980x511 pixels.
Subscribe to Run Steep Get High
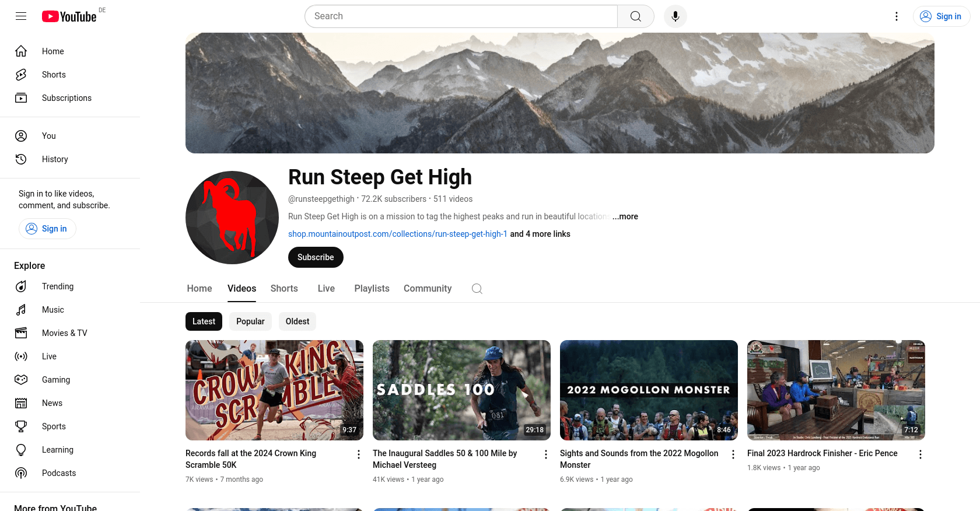316,257
